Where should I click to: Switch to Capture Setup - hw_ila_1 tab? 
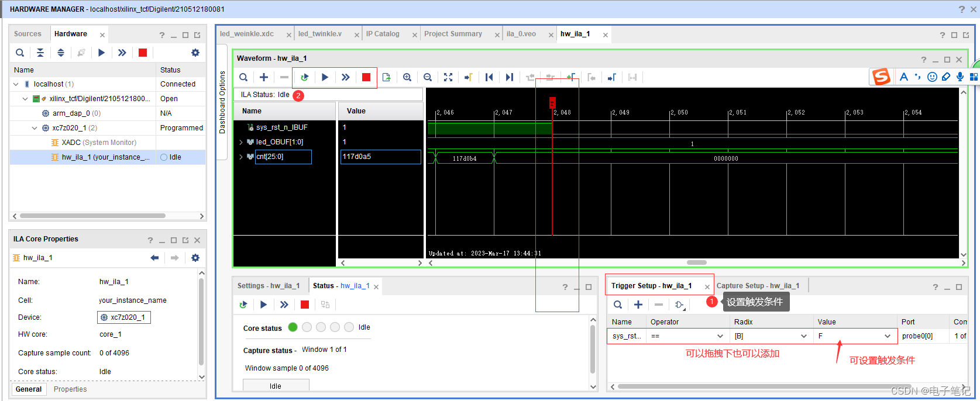758,286
